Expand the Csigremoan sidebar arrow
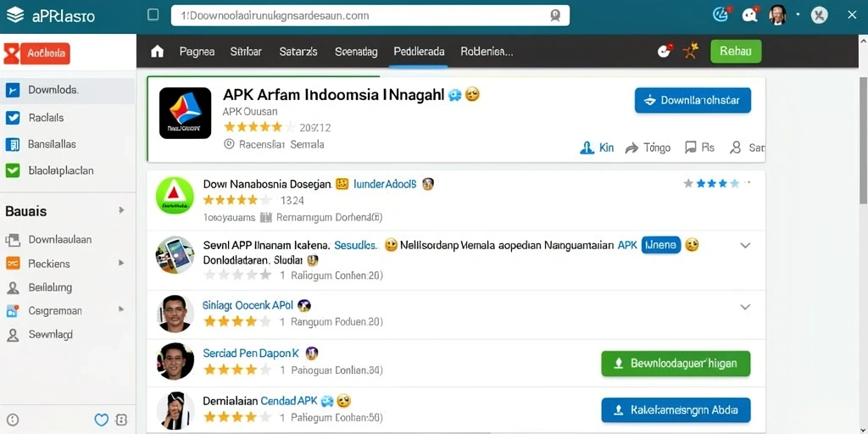This screenshot has width=868, height=434. click(x=121, y=310)
